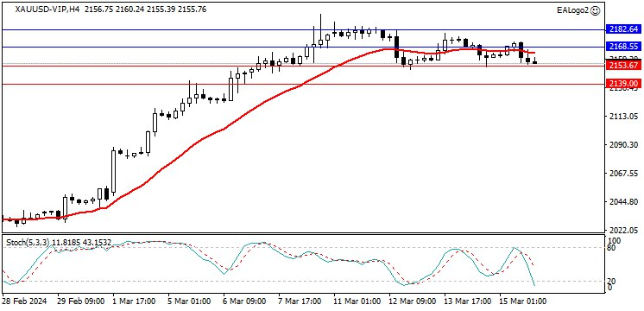The width and height of the screenshot is (644, 311).
Task: Click the 5 Mar 01:00 time label
Action: tap(189, 301)
